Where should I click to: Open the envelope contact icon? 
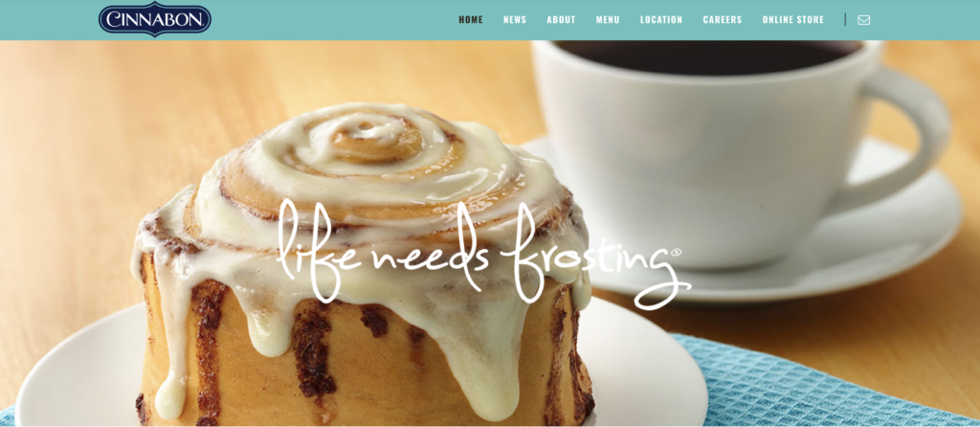point(864,20)
